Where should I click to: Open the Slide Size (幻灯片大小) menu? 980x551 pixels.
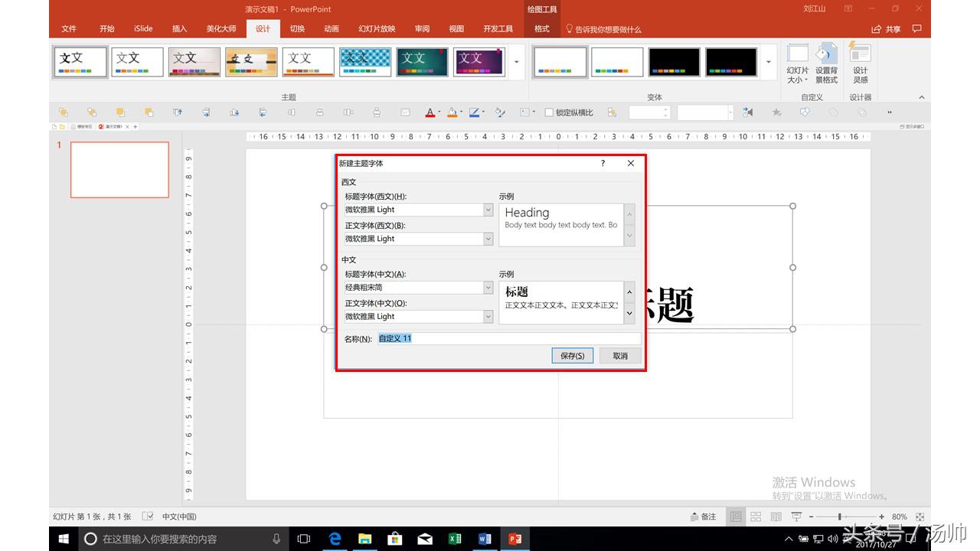click(x=798, y=64)
